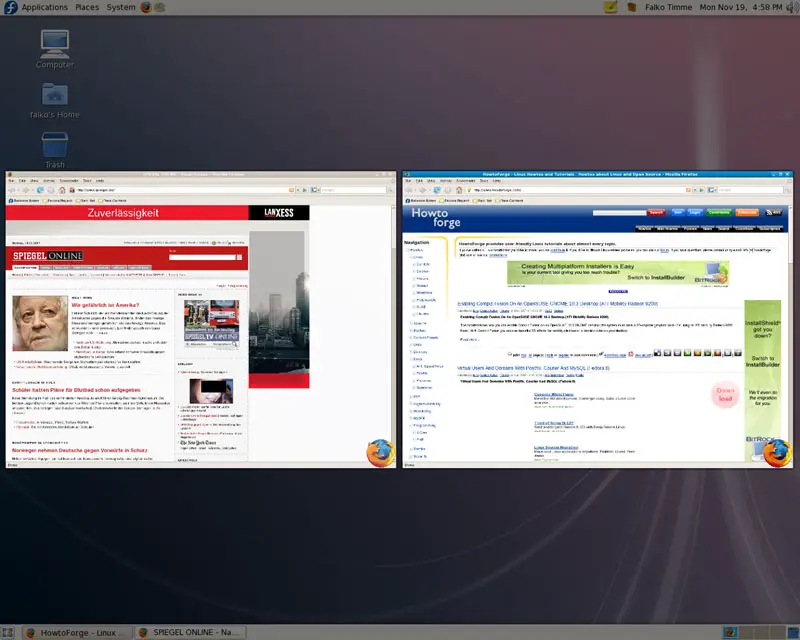Open the Computer desktop icon
The image size is (800, 640).
point(55,49)
